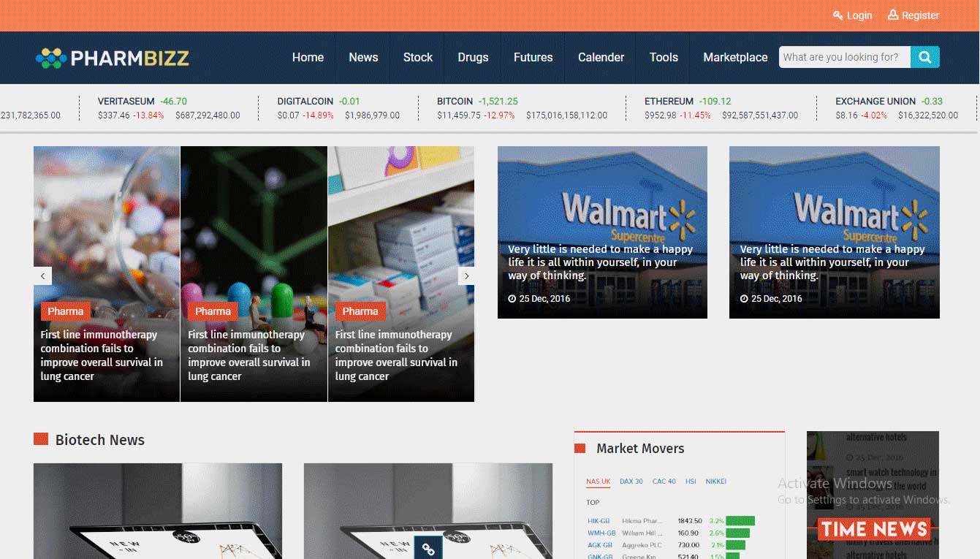Image resolution: width=980 pixels, height=559 pixels.
Task: Open the Login link
Action: 859,15
